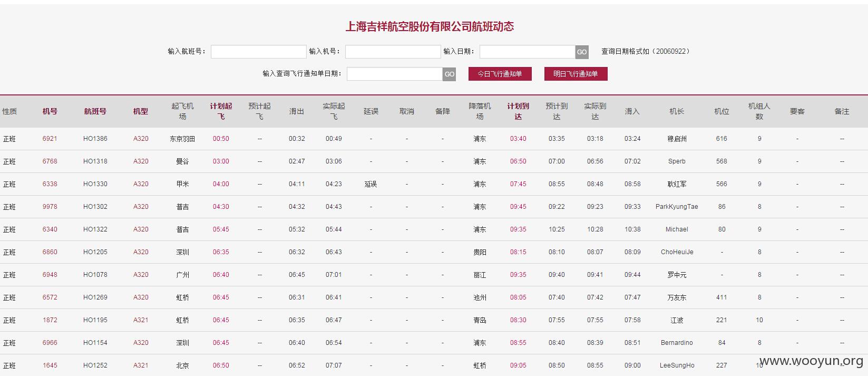The height and width of the screenshot is (376, 868).
Task: Click page title 上海吉祥航空股份有限公司航班动态
Action: click(430, 26)
